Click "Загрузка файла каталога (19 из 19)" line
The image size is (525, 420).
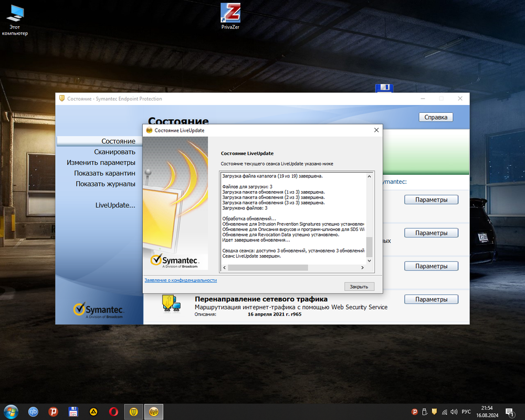point(272,176)
